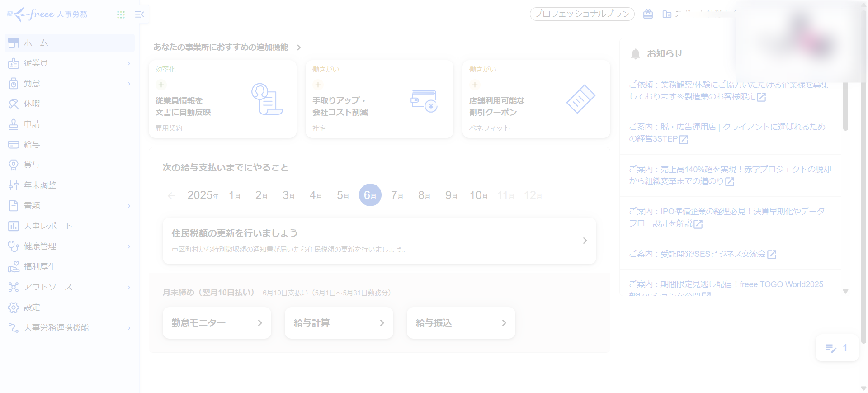Click the お知らせ panel scrollbar thumb
Screen dimensions: 868x393
point(845,107)
